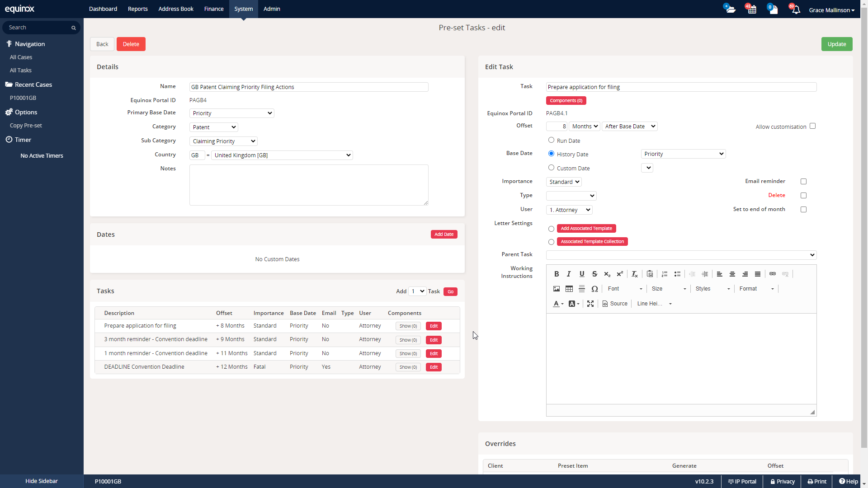Open the HTML Source view of the editor
The image size is (868, 488).
coord(615,303)
